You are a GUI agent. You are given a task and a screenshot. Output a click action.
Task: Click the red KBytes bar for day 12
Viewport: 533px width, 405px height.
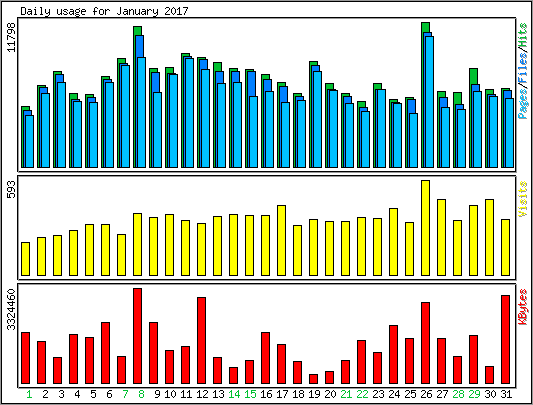tap(201, 340)
